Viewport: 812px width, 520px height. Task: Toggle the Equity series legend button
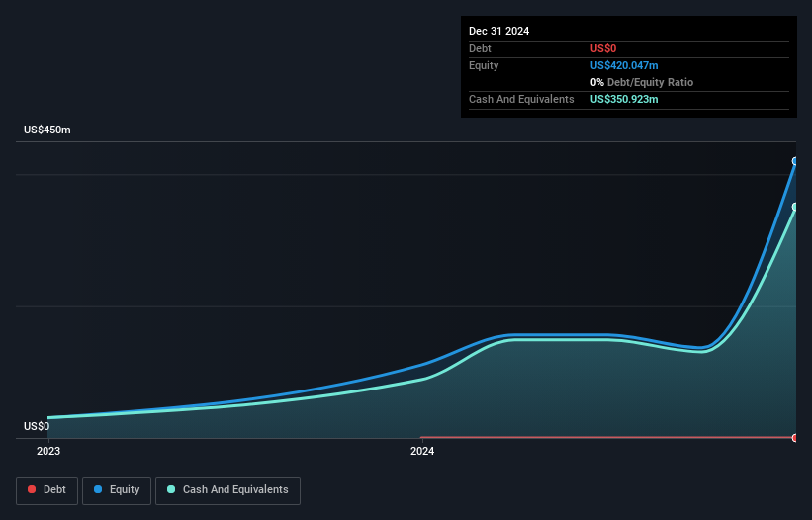coord(117,490)
